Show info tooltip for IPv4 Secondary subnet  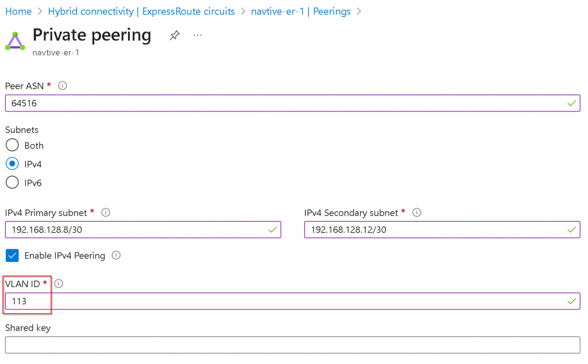tap(417, 212)
